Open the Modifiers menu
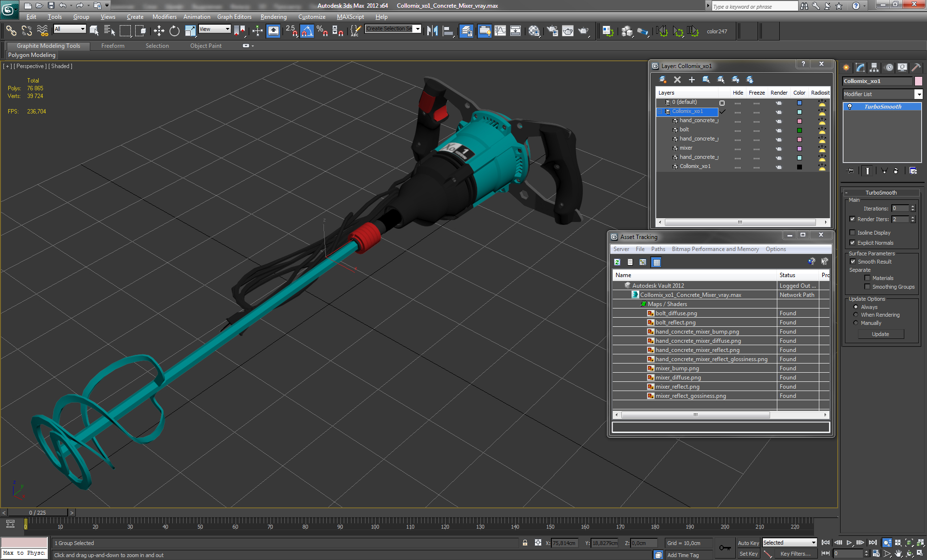Screen dimensions: 927x560 (x=164, y=16)
